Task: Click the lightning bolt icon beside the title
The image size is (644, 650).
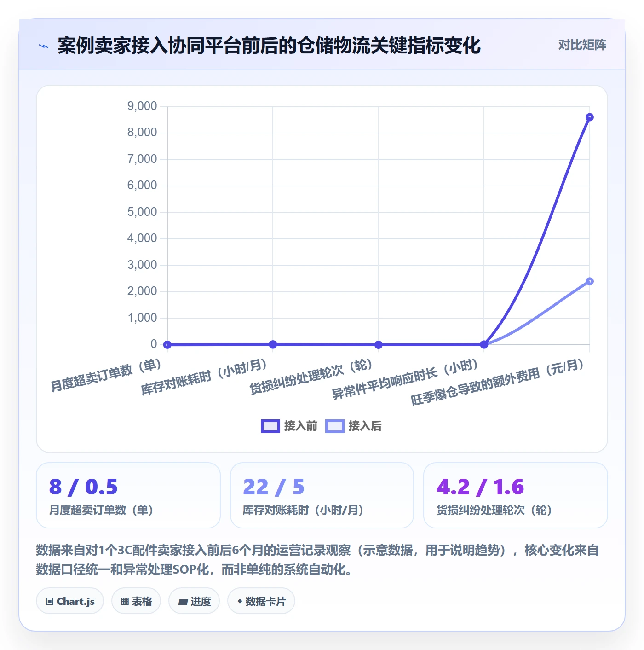Action: tap(44, 46)
